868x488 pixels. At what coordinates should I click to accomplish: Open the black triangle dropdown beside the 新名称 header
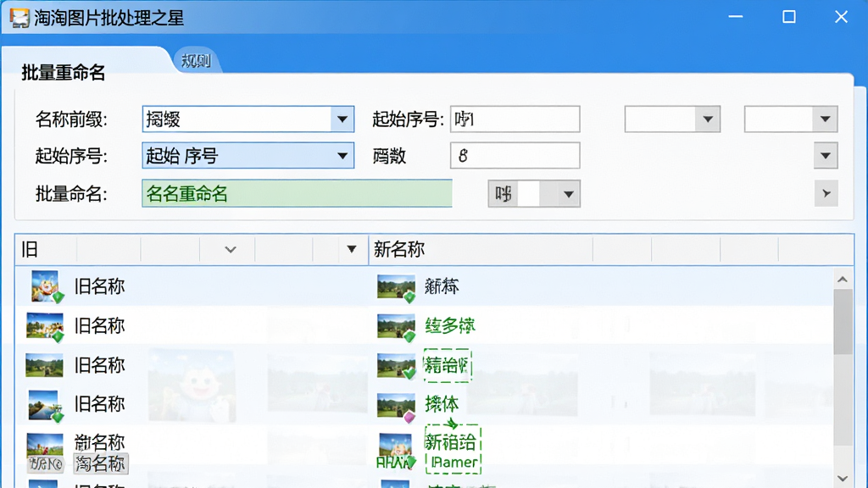(x=351, y=250)
